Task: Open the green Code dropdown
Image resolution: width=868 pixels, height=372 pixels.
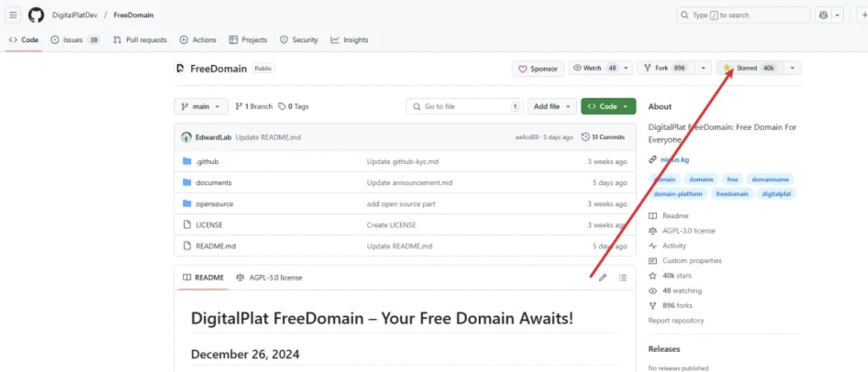Action: point(608,106)
